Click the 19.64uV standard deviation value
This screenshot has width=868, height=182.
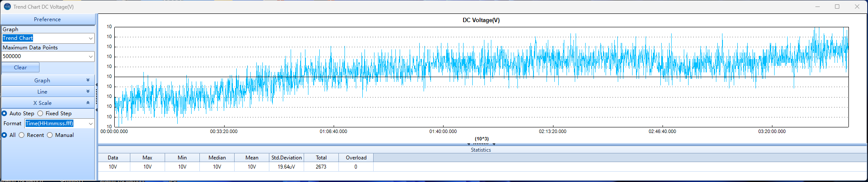pyautogui.click(x=286, y=167)
